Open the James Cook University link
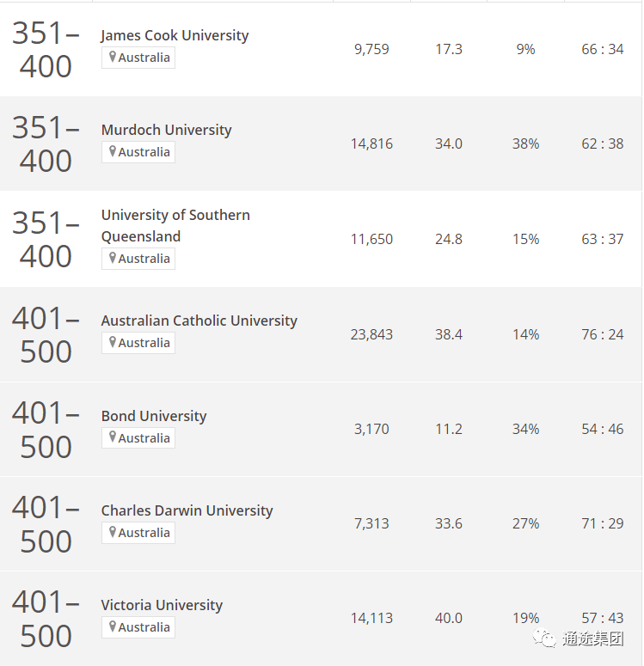This screenshot has width=644, height=666. point(175,36)
